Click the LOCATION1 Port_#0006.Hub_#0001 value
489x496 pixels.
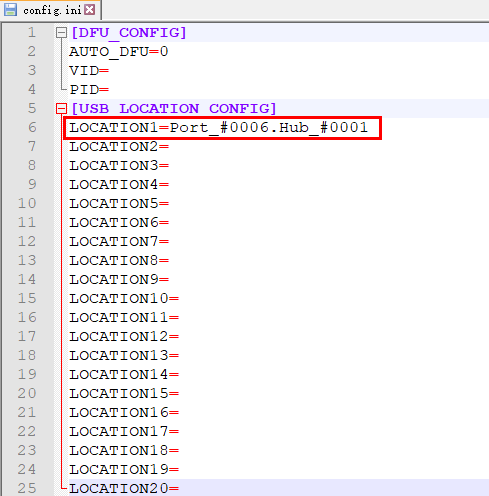click(x=269, y=128)
